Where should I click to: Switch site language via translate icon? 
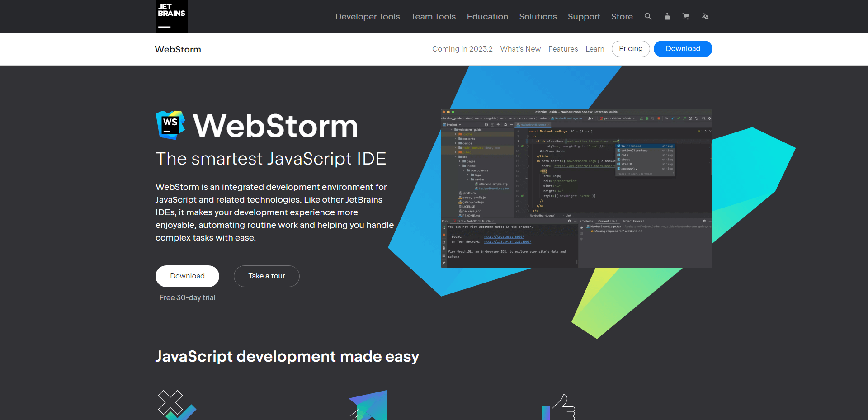(x=705, y=16)
